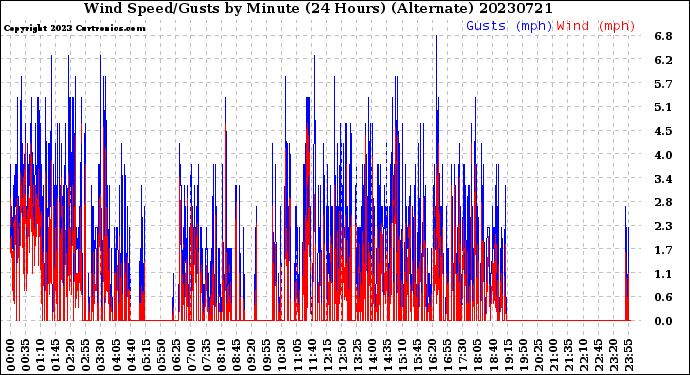The height and width of the screenshot is (375, 690).
Task: Click the 16:55 time label
Action: point(448,355)
